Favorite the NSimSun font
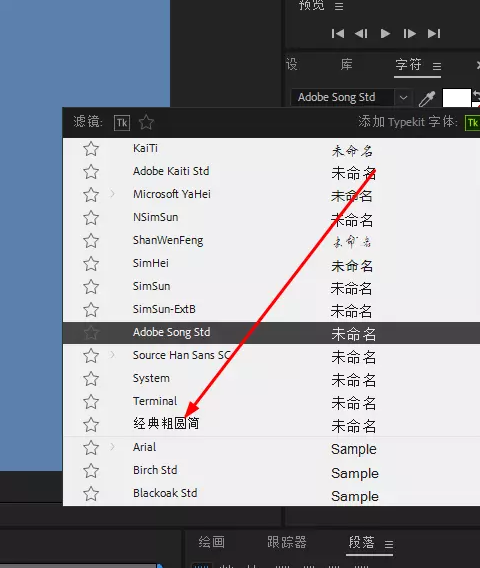The width and height of the screenshot is (480, 568). [91, 218]
